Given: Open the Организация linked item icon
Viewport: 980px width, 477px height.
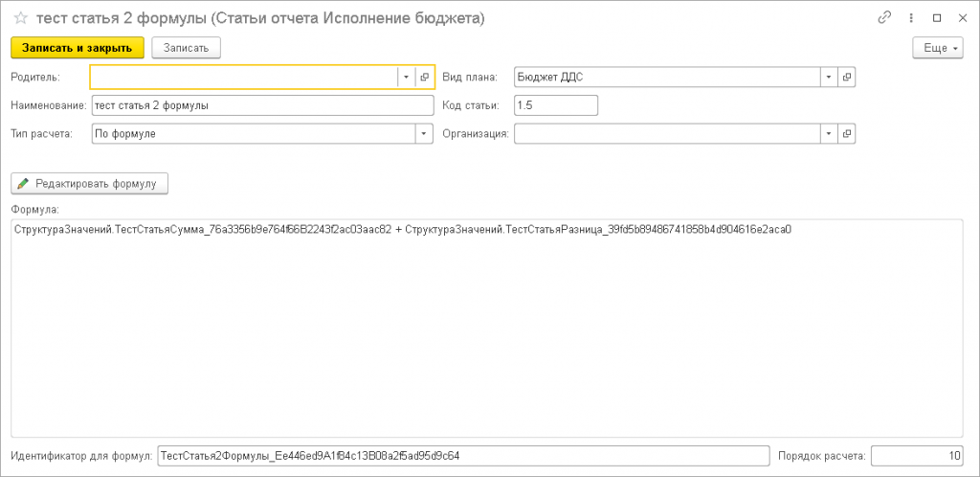Looking at the screenshot, I should (x=846, y=134).
